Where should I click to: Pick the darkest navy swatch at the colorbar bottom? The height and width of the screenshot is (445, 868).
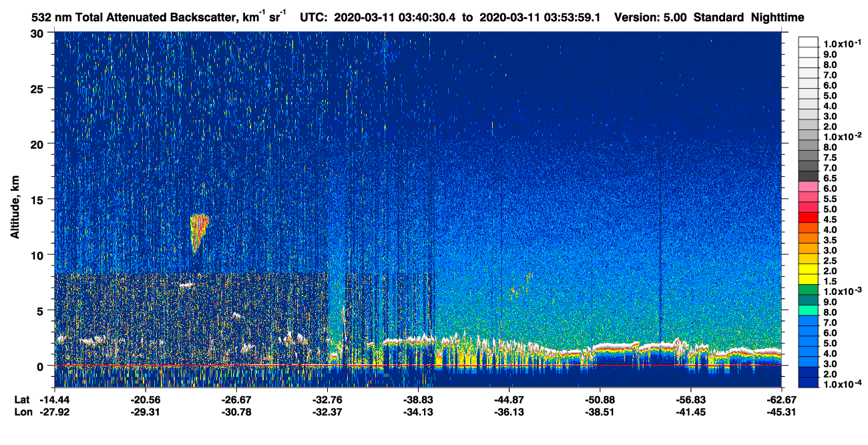click(x=809, y=382)
